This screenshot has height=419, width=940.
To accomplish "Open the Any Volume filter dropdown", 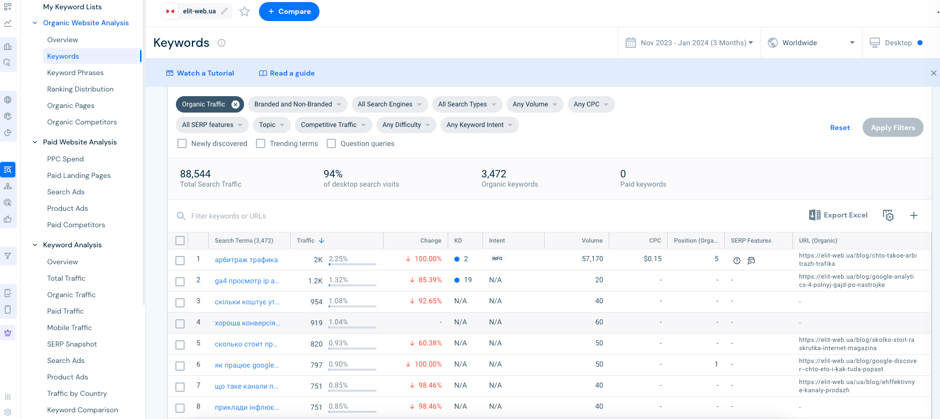I will (535, 104).
